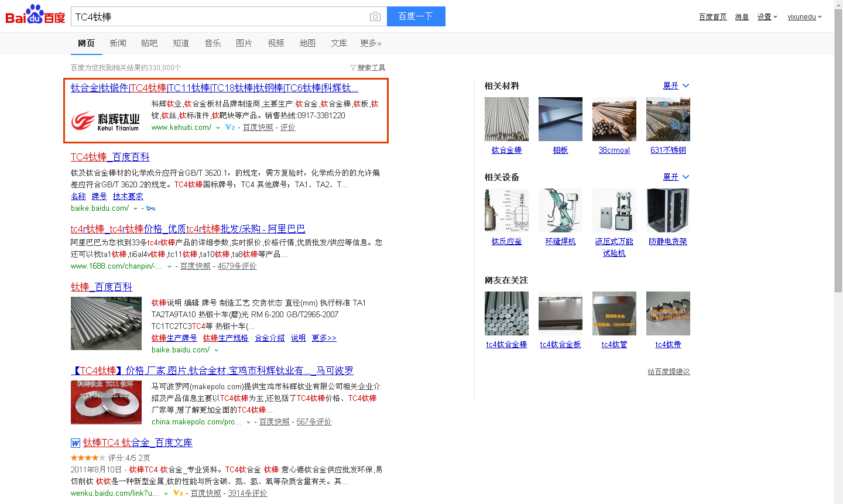843x504 pixels.
Task: Open tc4钛管 thumbnail
Action: pyautogui.click(x=614, y=314)
